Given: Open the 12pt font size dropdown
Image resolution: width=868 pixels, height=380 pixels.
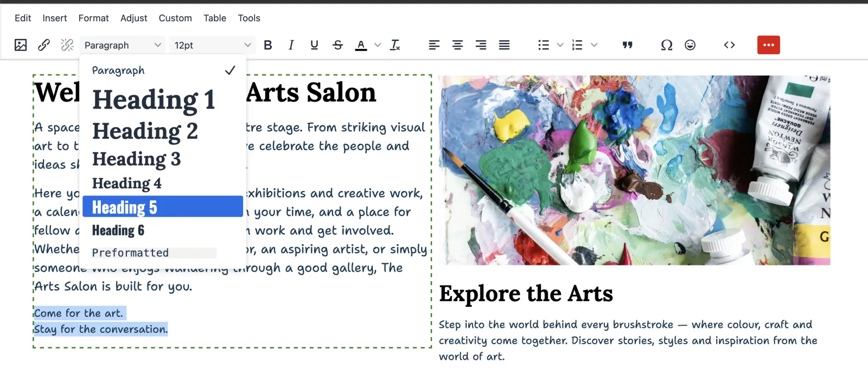Looking at the screenshot, I should (x=212, y=45).
